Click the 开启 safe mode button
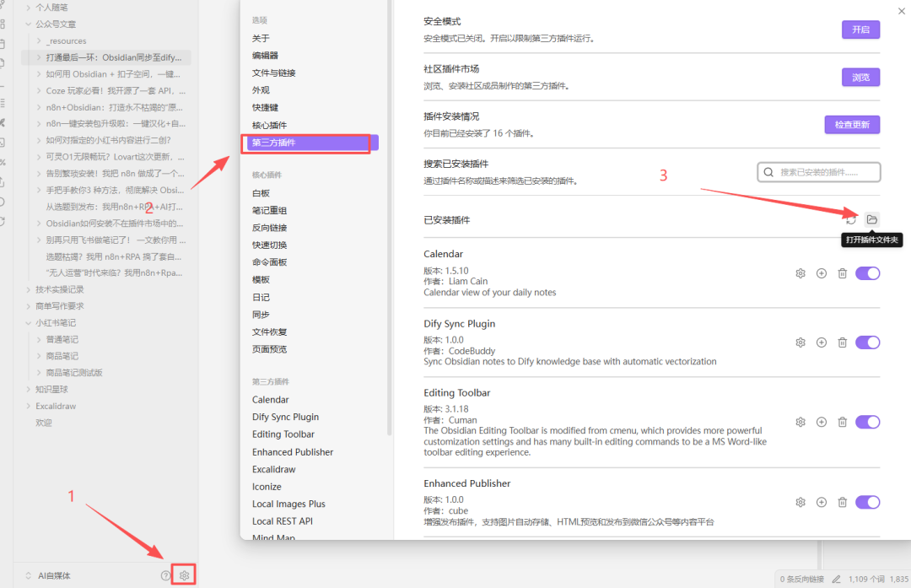 pos(860,29)
